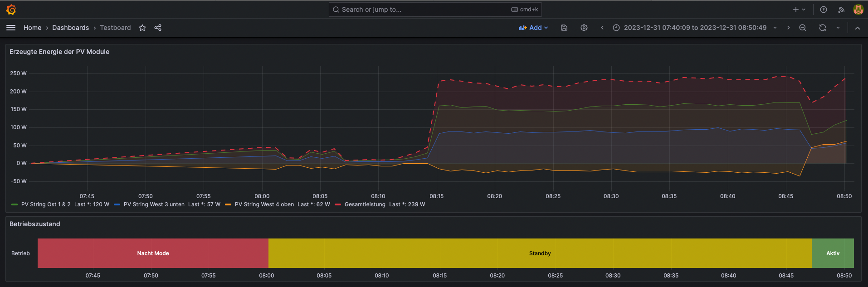
Task: Click the Standby state segment
Action: click(x=540, y=253)
